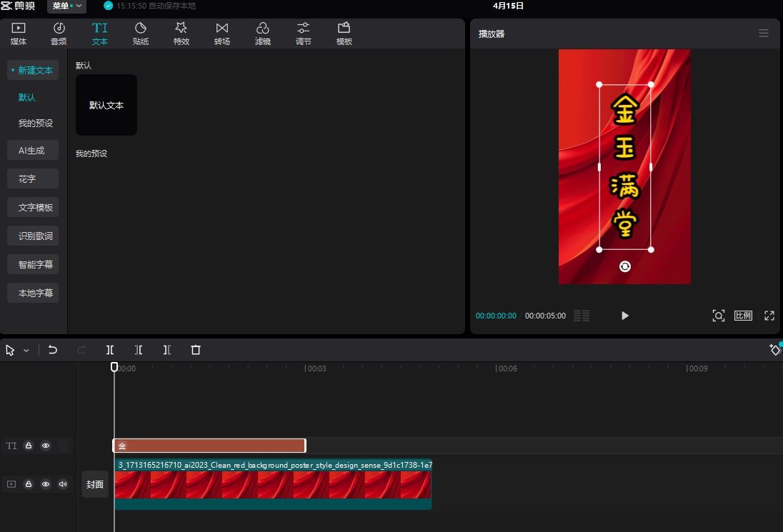Click the undo arrow icon
Image resolution: width=783 pixels, height=532 pixels.
click(53, 350)
